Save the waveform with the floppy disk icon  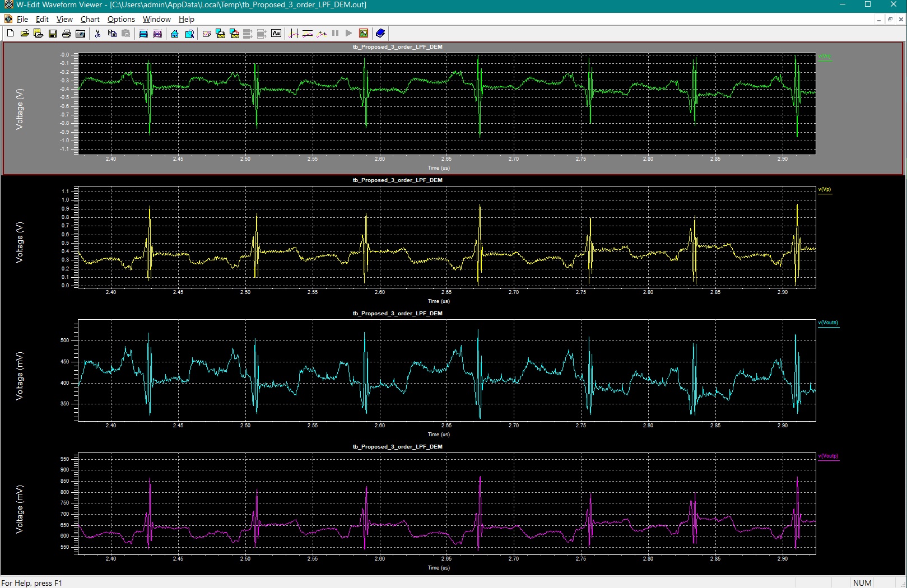[x=52, y=34]
